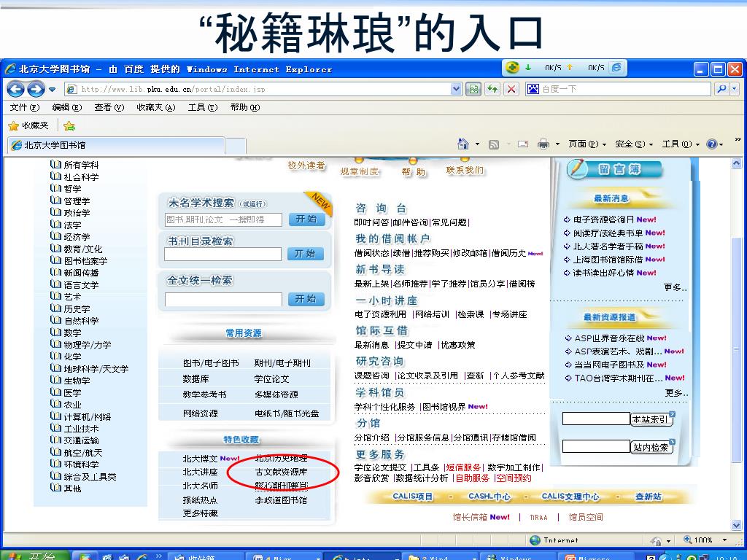Image resolution: width=747 pixels, height=560 pixels.
Task: Click the page scrollbar down arrow
Action: pos(737,525)
